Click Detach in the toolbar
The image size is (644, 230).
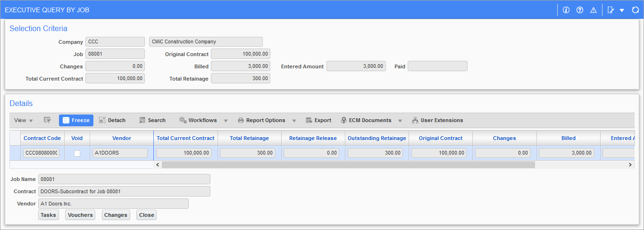(112, 120)
